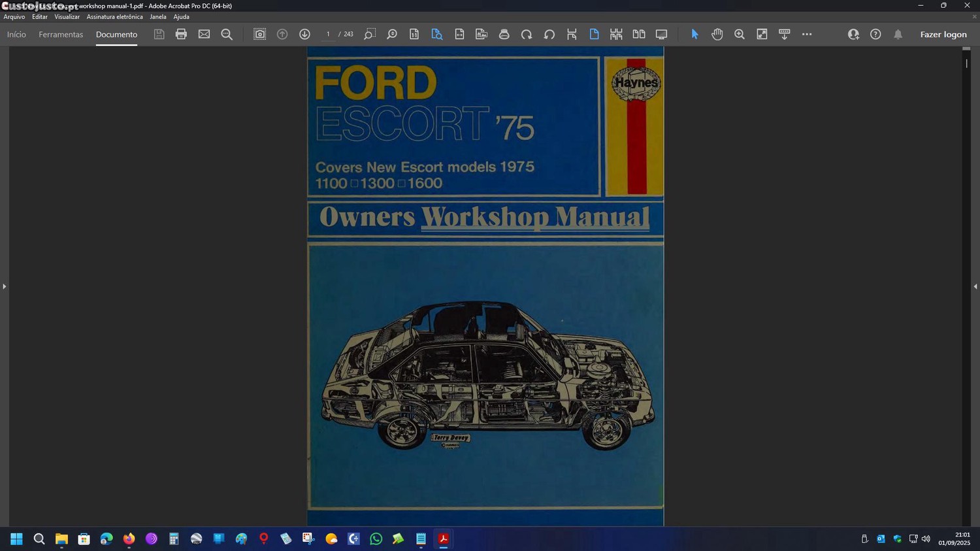980x551 pixels.
Task: Toggle two-page view mode
Action: tap(638, 34)
